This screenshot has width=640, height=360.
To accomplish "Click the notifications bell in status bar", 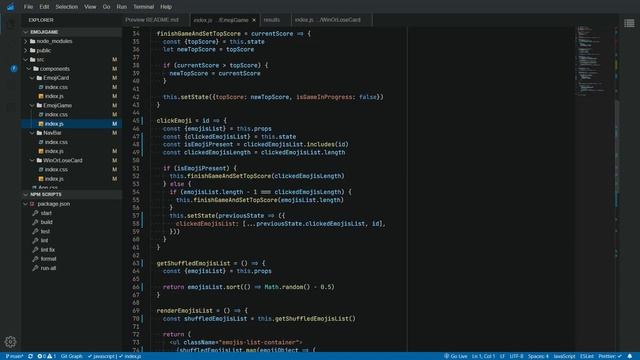I will (x=630, y=356).
